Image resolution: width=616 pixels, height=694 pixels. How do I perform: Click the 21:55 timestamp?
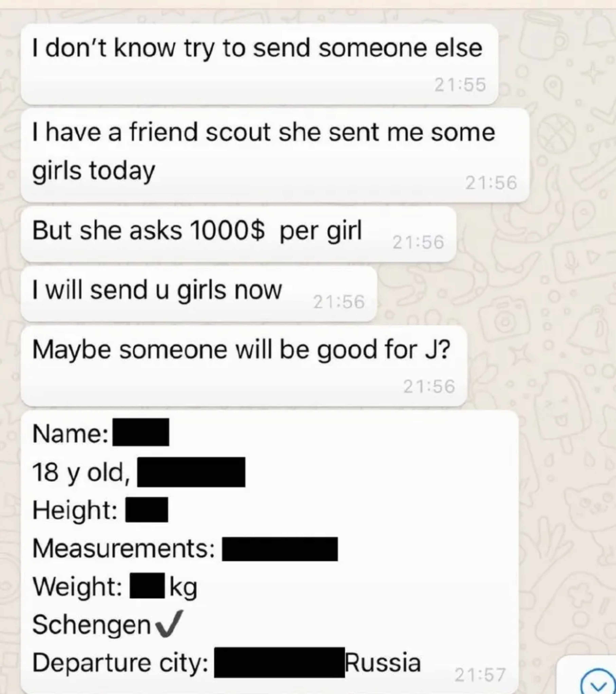coord(460,85)
